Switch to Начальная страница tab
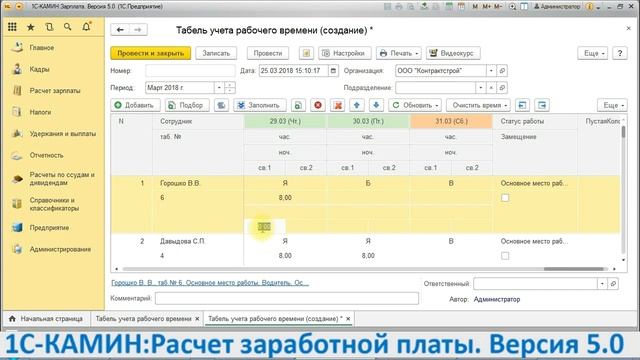Screen dimensions: 640x360 47,319
